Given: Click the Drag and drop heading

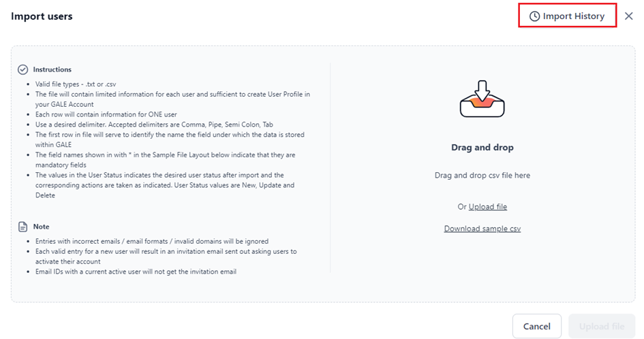Looking at the screenshot, I should tap(482, 147).
